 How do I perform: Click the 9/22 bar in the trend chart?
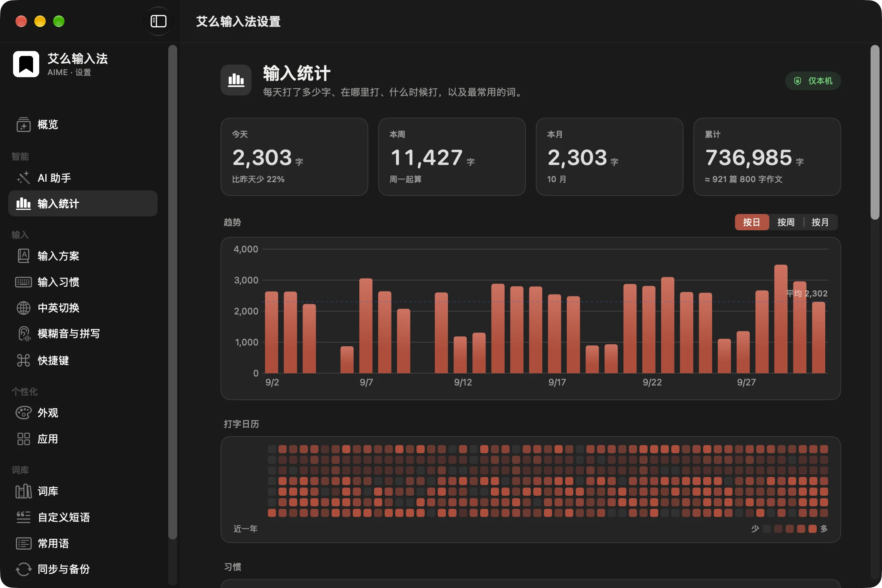point(649,330)
